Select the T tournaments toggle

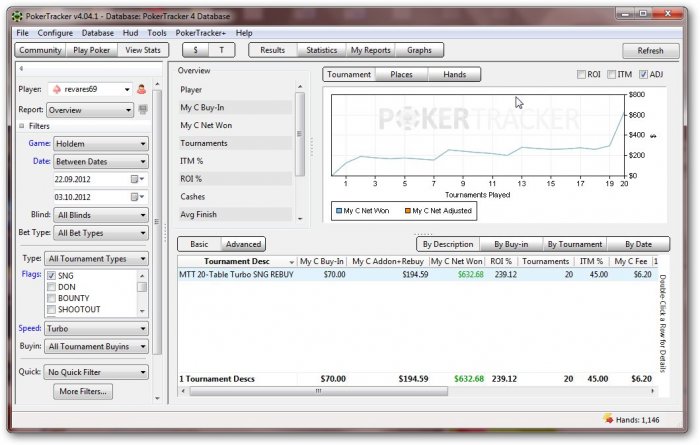(x=221, y=50)
